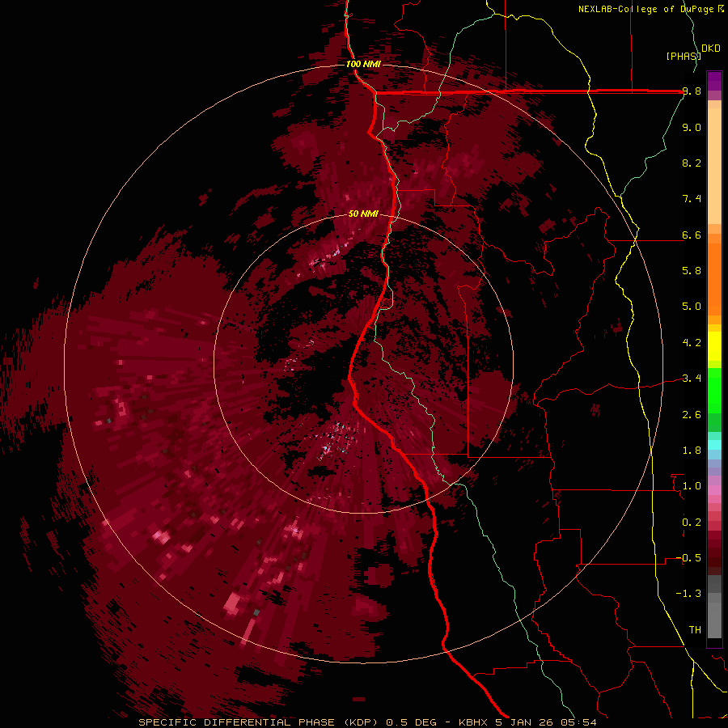Click the 1.0 value on the color scale
The width and height of the screenshot is (728, 728).
click(x=692, y=486)
